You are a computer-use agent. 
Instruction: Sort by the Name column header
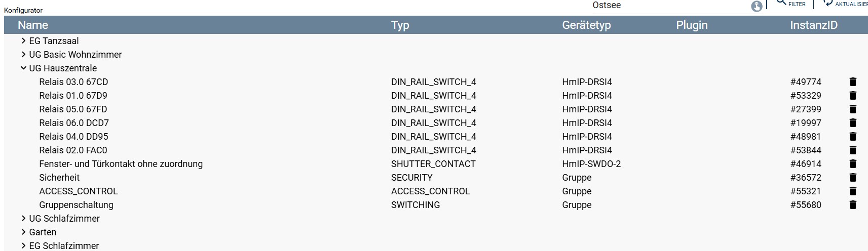33,25
